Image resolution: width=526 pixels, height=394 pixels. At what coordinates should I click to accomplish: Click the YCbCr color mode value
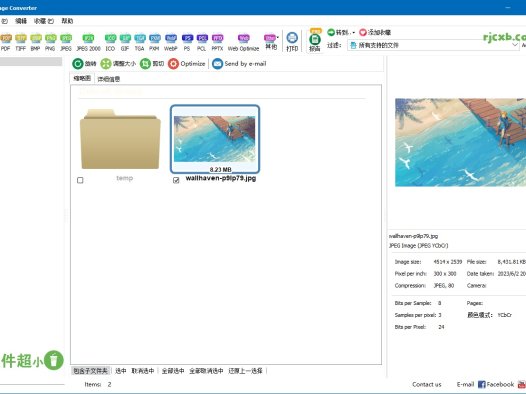point(505,315)
